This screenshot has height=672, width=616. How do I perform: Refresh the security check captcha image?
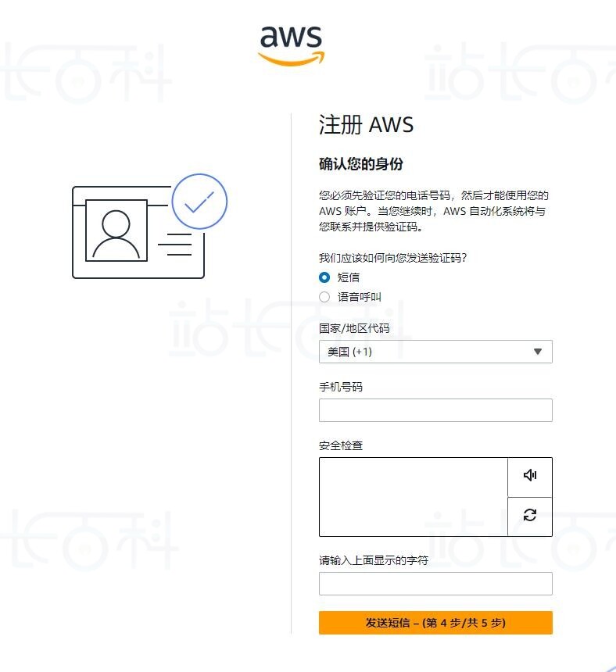pos(530,515)
